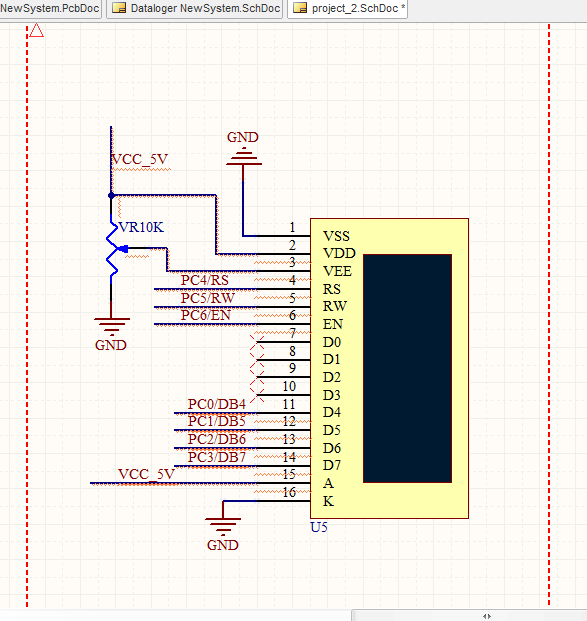
Task: Click the junction dot on VCC_5V wire
Action: pos(111,195)
